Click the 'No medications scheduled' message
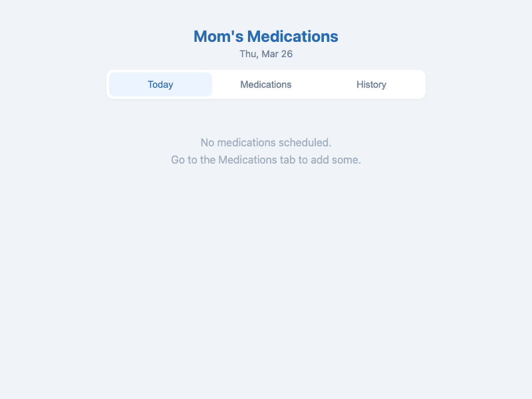532x399 pixels. pos(265,142)
